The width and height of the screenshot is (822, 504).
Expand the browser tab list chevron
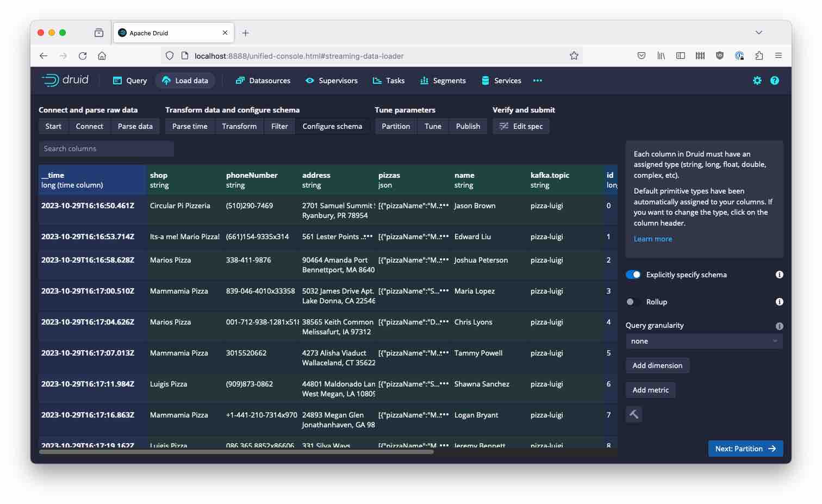tap(758, 33)
